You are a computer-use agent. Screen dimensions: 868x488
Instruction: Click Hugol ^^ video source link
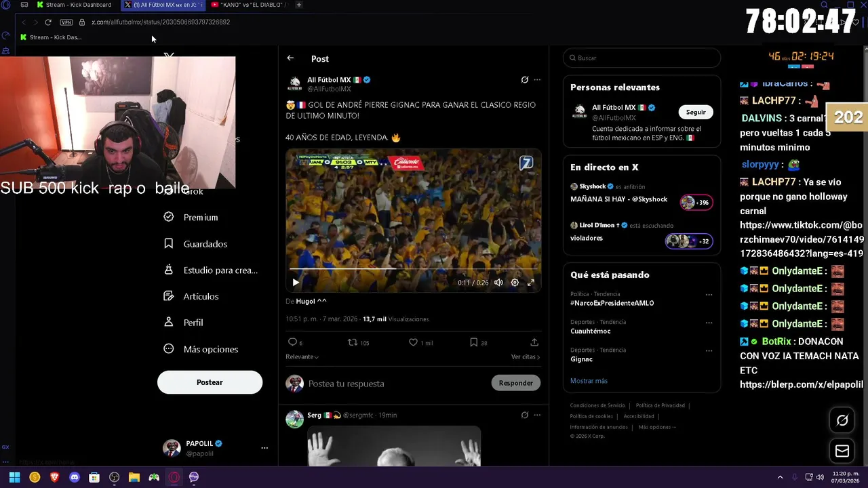point(311,302)
